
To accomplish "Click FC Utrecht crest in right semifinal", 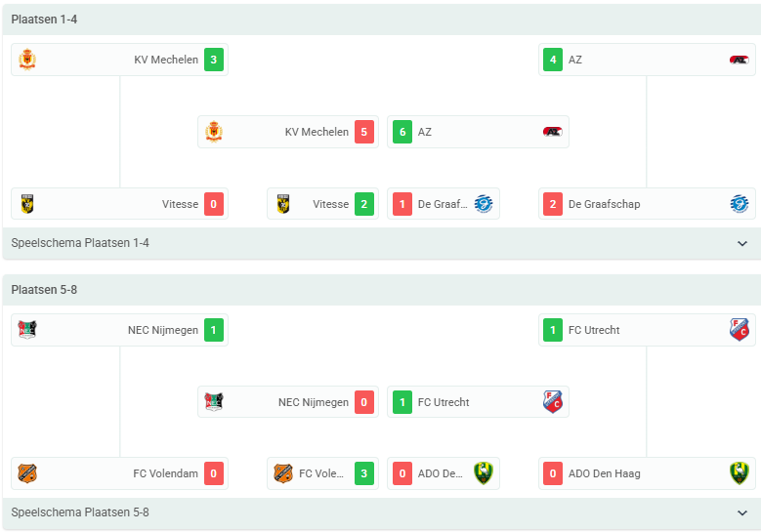I will (740, 330).
